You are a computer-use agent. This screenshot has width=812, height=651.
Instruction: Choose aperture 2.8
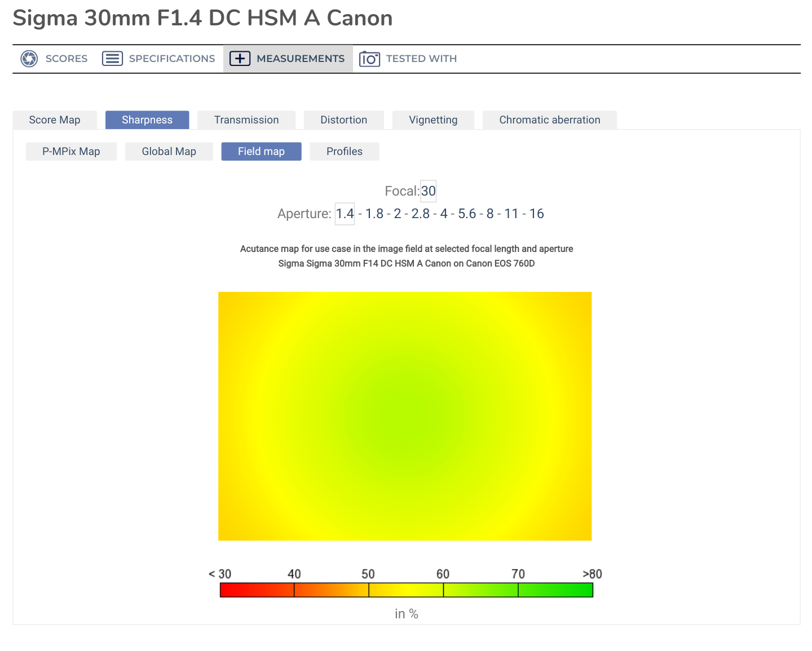421,214
